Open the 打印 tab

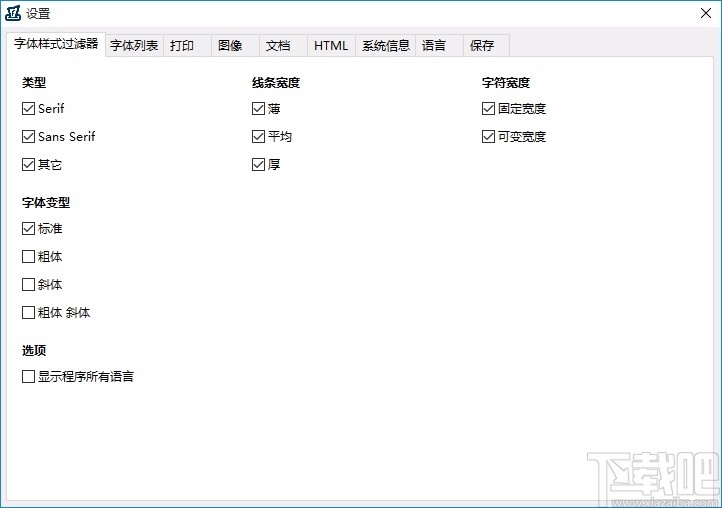[x=187, y=46]
